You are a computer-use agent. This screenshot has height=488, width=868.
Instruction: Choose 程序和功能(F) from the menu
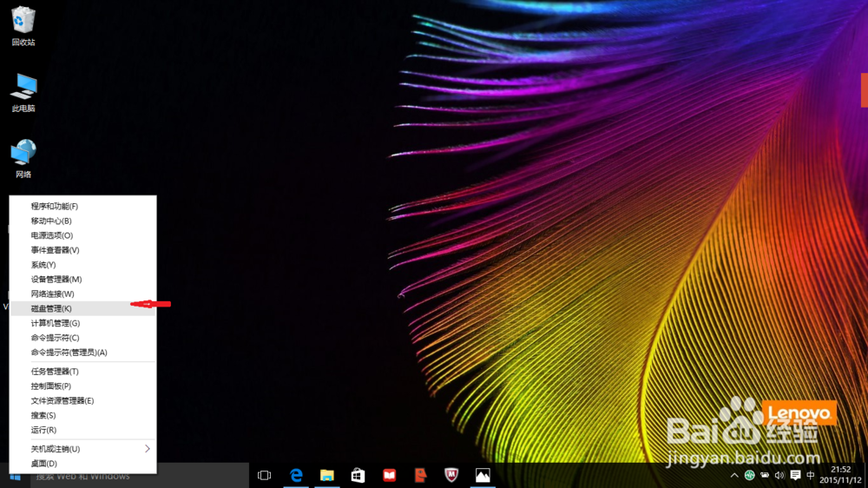click(83, 206)
